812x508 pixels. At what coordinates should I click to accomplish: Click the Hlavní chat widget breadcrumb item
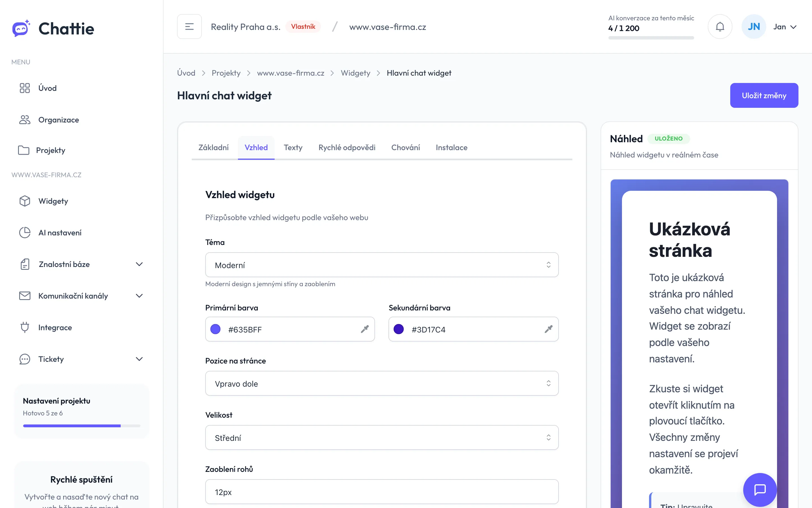(419, 73)
